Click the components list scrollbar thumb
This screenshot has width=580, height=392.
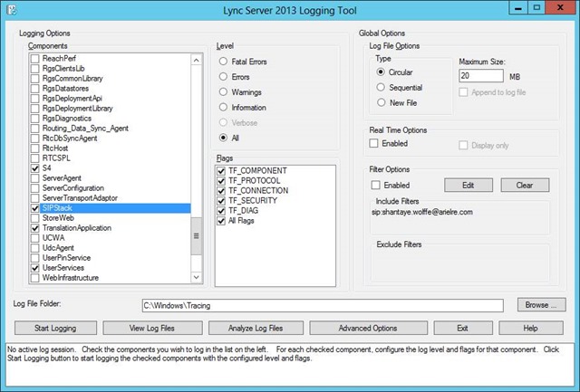197,236
